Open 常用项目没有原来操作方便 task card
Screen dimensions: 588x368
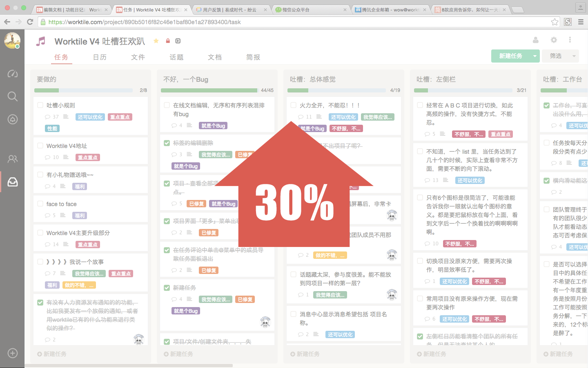[470, 308]
